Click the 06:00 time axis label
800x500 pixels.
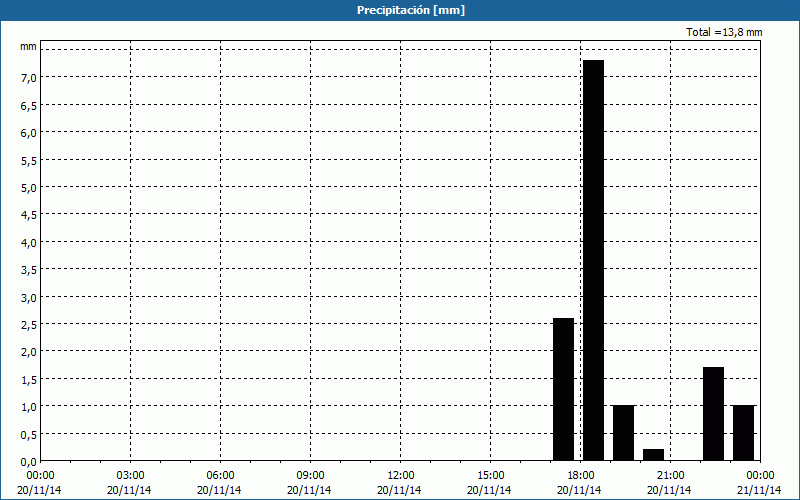point(220,476)
